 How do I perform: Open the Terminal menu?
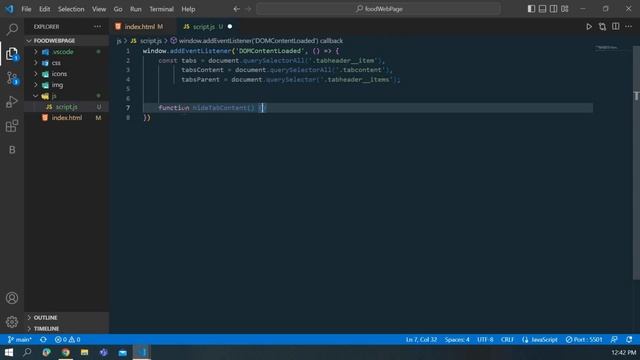pos(161,9)
